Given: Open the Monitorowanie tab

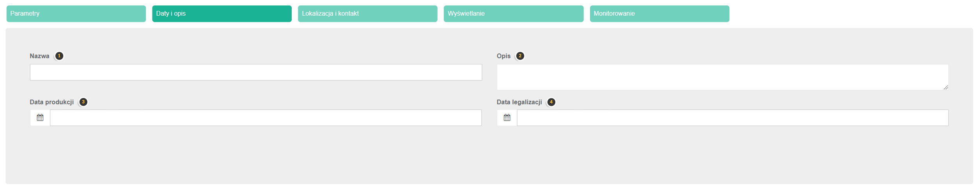Looking at the screenshot, I should [659, 14].
